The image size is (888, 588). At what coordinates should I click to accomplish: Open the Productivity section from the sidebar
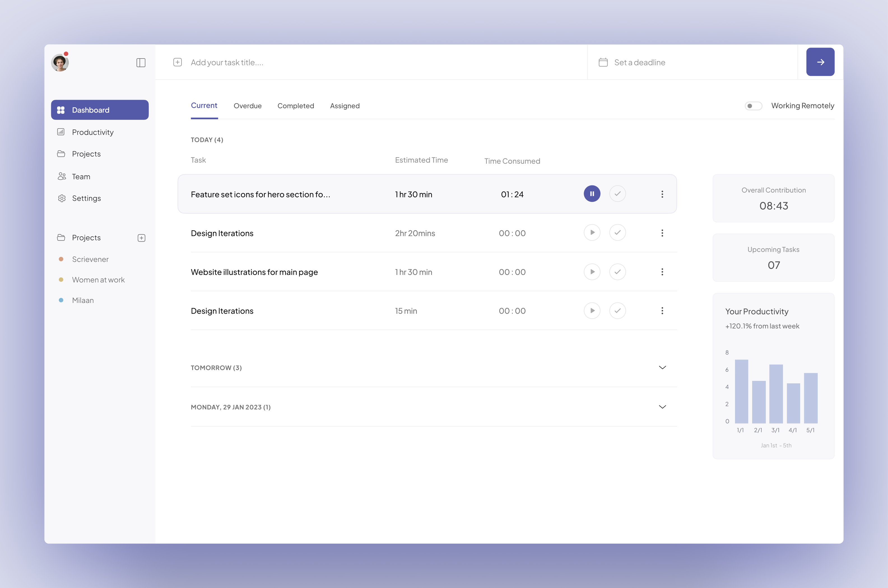point(92,132)
